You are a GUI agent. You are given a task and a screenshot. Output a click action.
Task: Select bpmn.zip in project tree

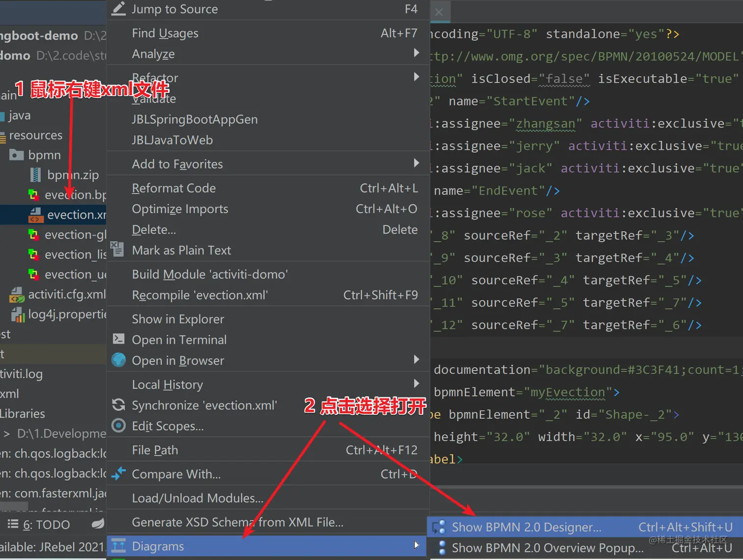coord(73,174)
